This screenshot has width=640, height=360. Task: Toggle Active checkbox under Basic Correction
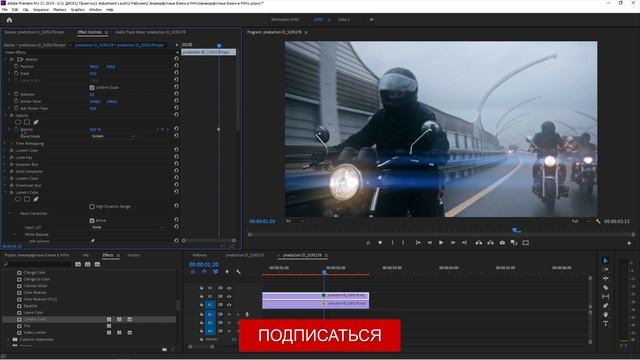coord(92,220)
